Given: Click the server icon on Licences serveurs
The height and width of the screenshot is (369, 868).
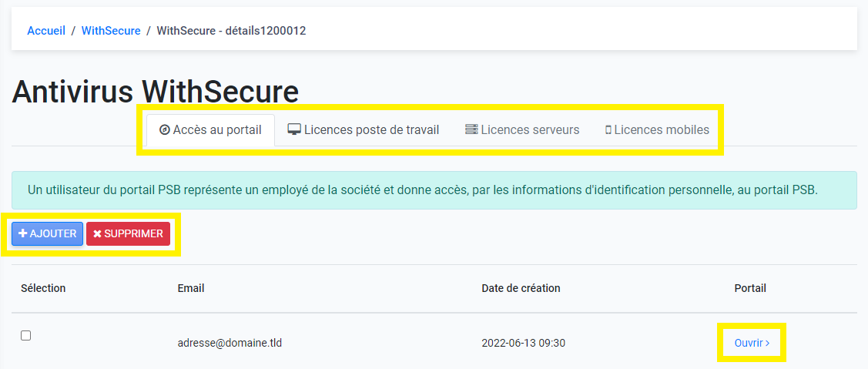Looking at the screenshot, I should pos(471,130).
